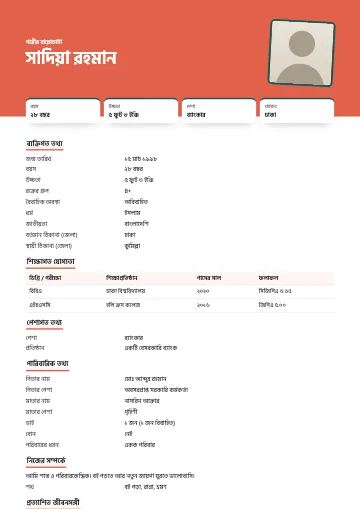Select the passing year cell "২০২০"
360x509 pixels.
click(203, 291)
